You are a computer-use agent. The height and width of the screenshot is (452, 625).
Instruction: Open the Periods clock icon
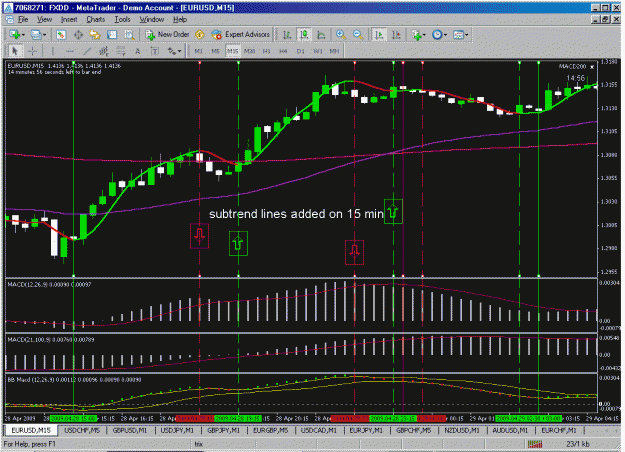click(437, 35)
